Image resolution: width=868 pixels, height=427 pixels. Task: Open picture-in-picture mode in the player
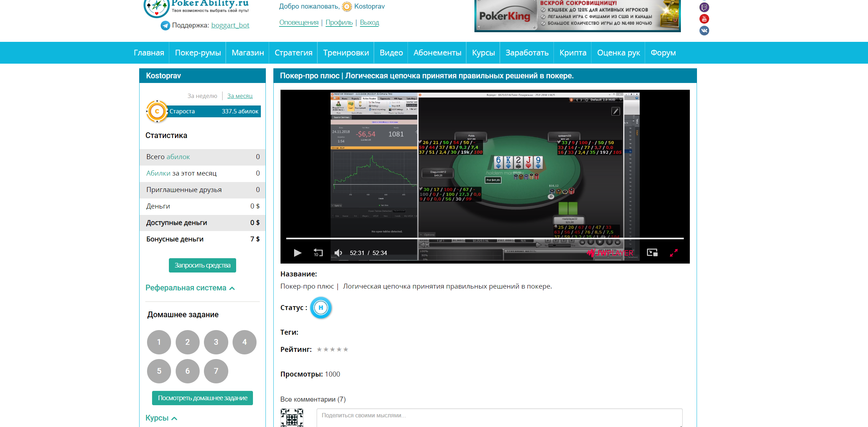(652, 253)
